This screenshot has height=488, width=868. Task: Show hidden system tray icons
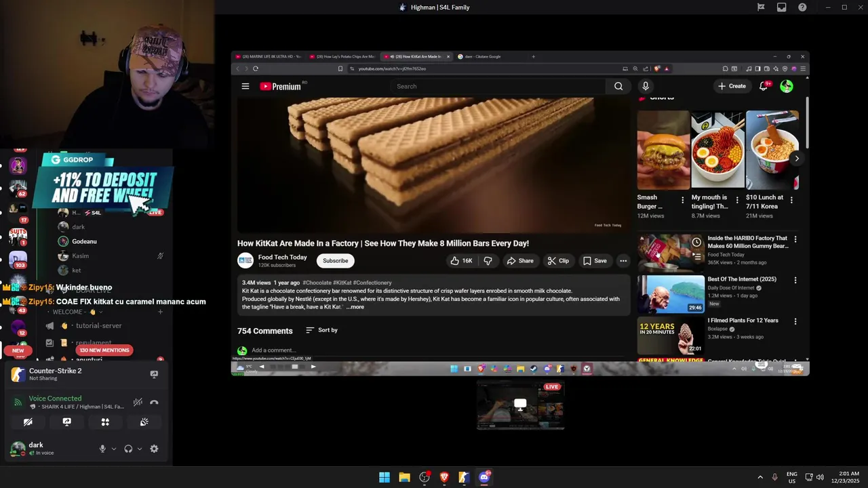coord(760,477)
